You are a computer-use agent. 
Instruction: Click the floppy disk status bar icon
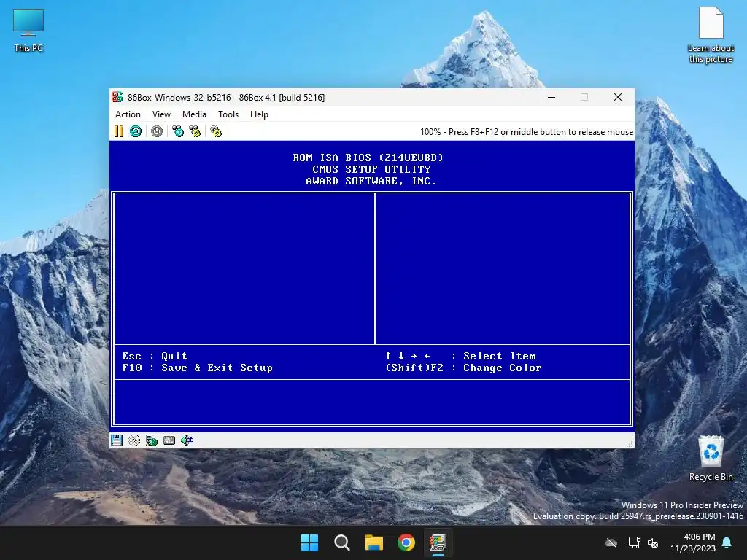117,440
